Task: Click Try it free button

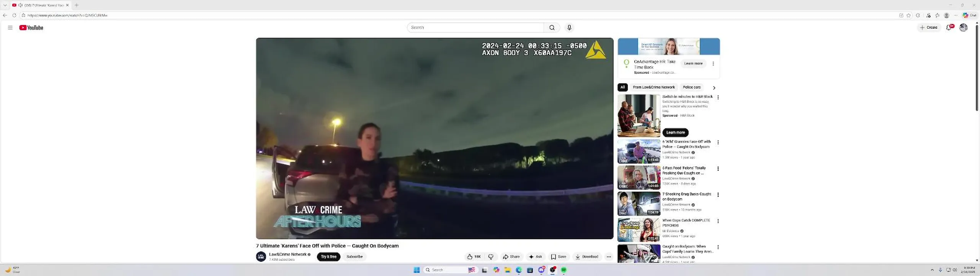Action: tap(328, 257)
